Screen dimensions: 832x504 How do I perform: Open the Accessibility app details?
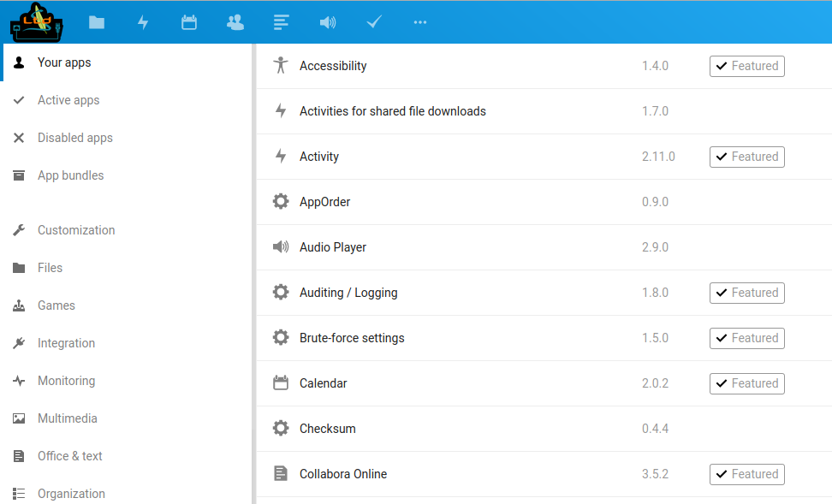tap(333, 66)
